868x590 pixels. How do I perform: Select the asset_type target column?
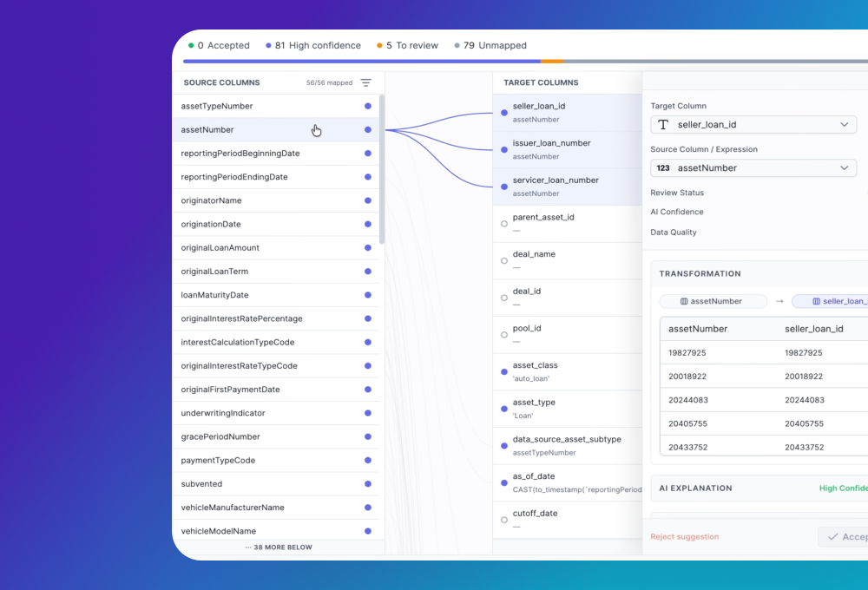[568, 409]
